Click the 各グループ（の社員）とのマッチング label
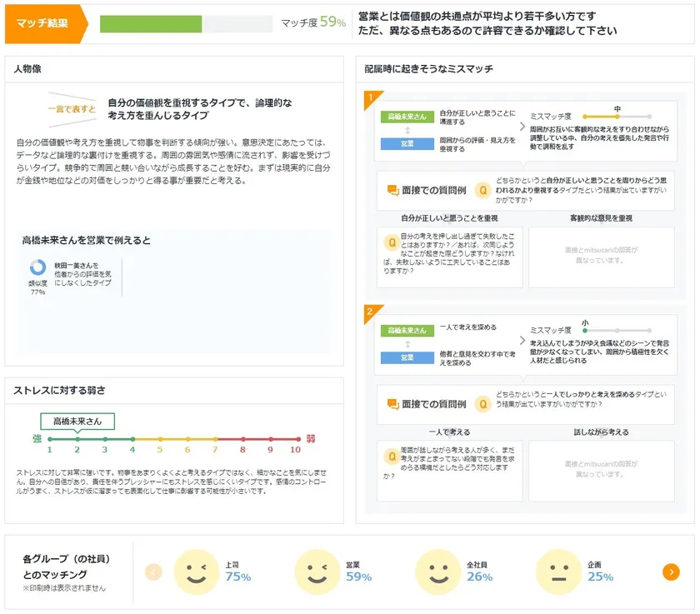This screenshot has width=700, height=614. click(66, 567)
